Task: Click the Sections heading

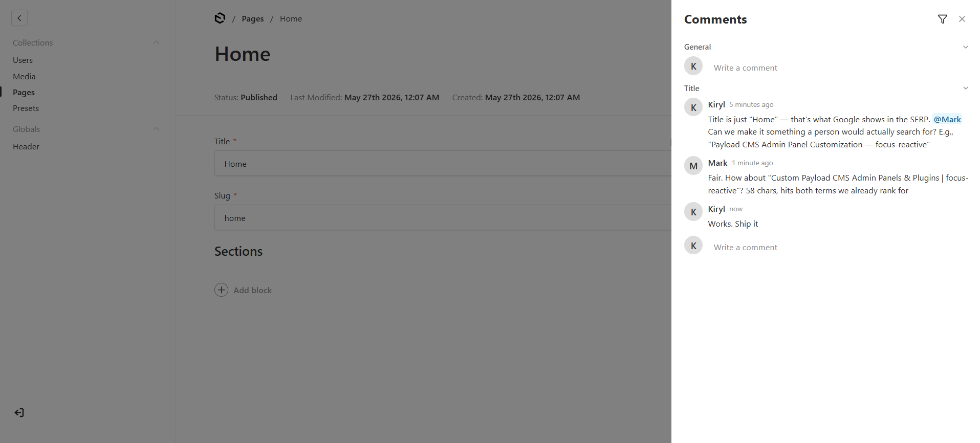Action: [x=238, y=251]
